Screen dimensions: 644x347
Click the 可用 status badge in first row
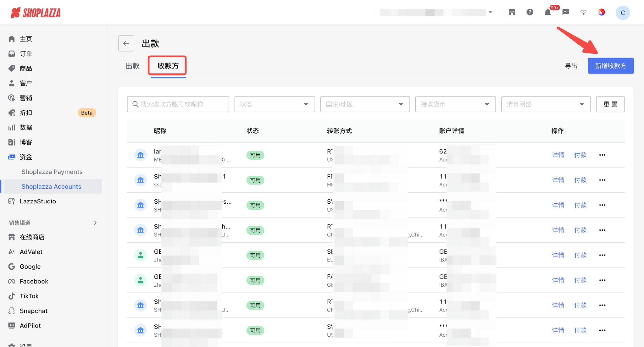click(255, 155)
